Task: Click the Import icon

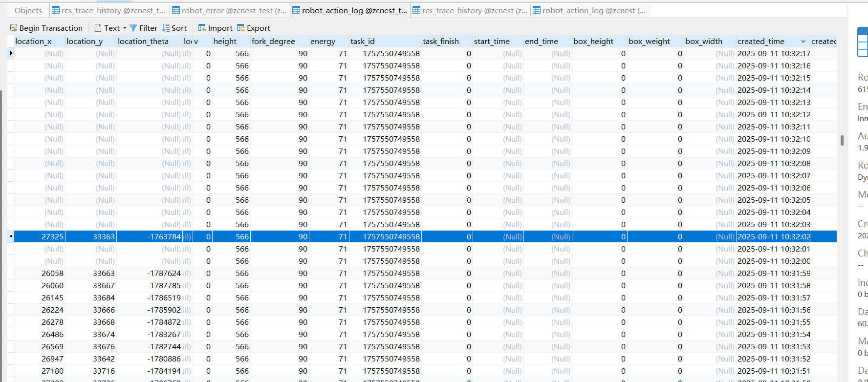Action: [x=202, y=28]
